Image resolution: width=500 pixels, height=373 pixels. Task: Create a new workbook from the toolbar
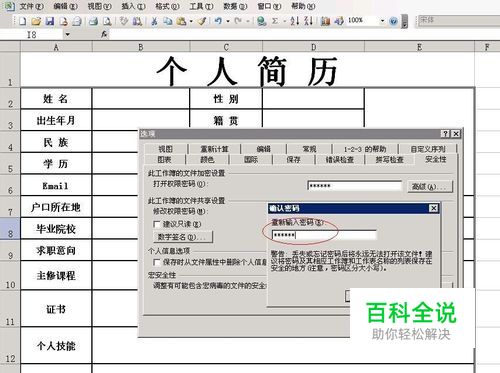click(x=22, y=21)
